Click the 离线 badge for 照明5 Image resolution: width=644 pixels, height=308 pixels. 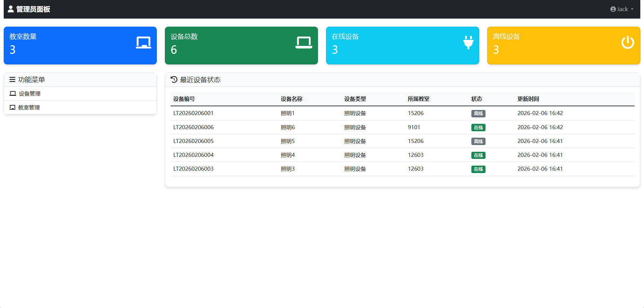[x=478, y=141]
